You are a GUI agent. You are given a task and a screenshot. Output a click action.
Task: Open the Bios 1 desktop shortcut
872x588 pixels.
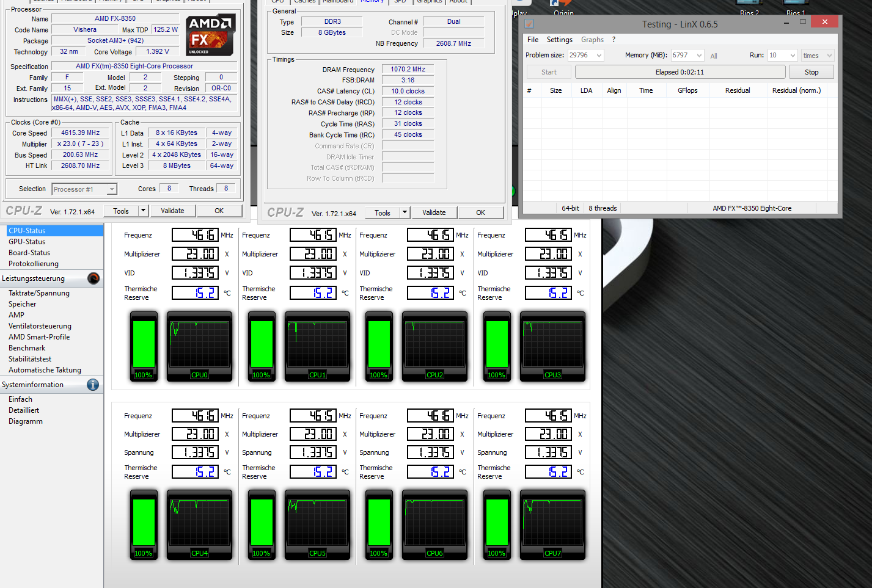796,7
